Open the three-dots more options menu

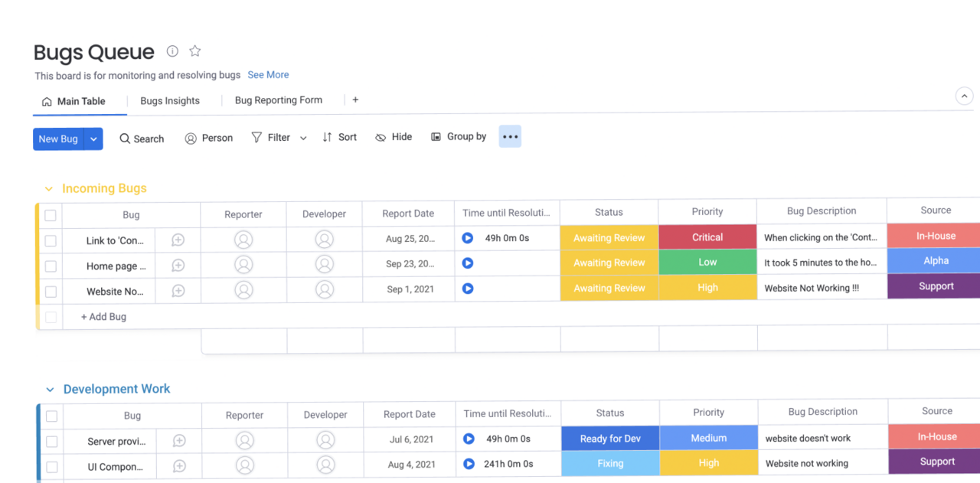pos(510,137)
